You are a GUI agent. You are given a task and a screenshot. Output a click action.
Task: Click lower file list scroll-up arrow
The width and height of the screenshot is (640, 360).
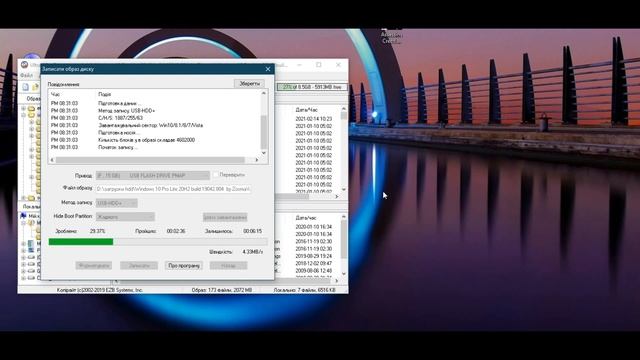coord(344,217)
